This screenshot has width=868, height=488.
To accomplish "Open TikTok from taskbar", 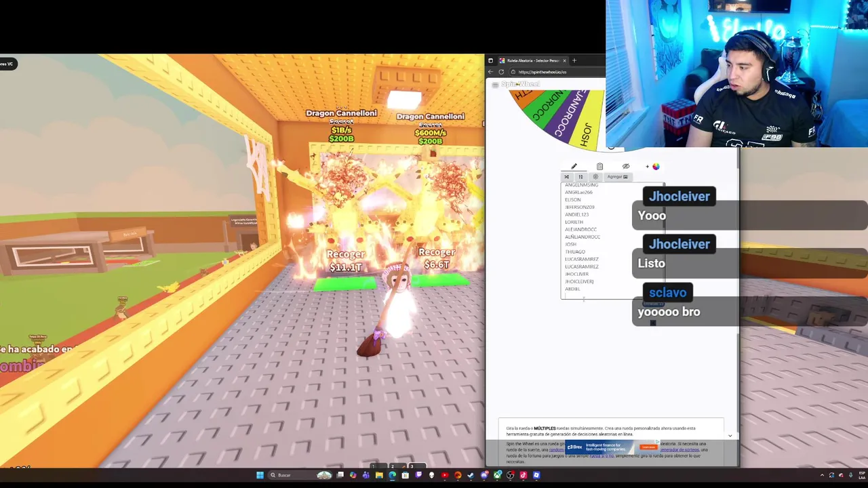I will pos(523,475).
